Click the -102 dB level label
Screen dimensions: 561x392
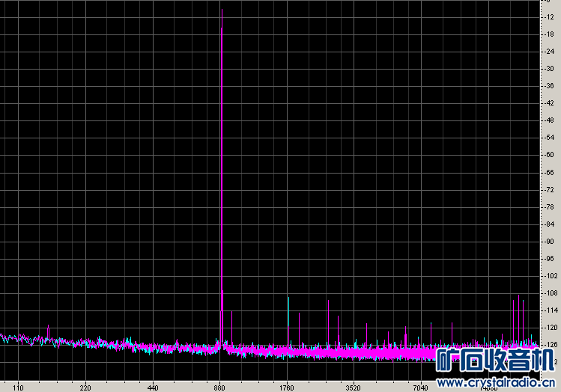(551, 276)
